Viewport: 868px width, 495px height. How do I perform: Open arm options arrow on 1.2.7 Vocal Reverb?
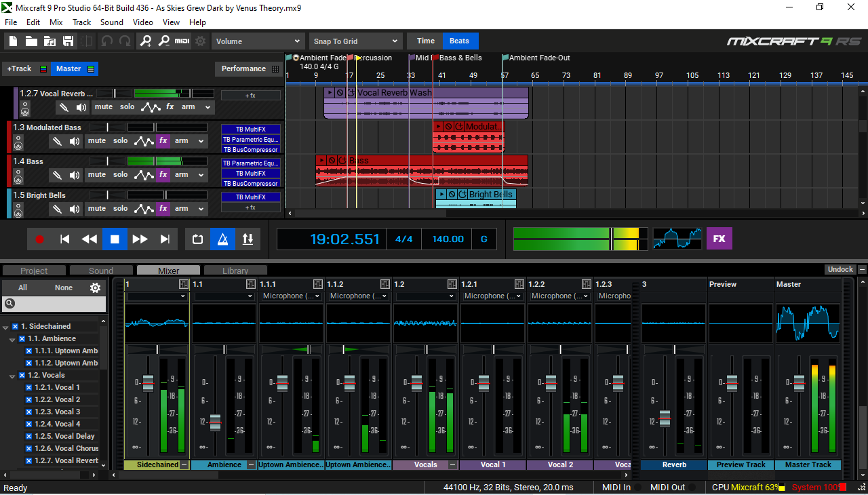[208, 107]
